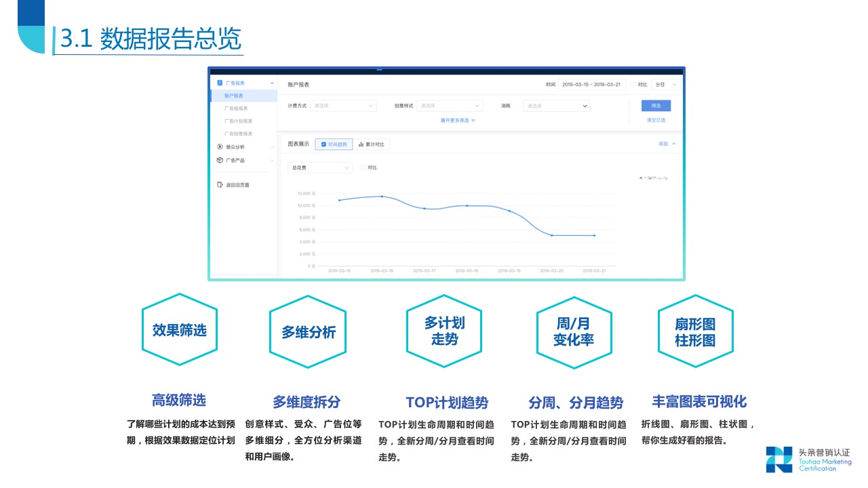
Task: Collapse the chart section with 收起
Action: [664, 144]
